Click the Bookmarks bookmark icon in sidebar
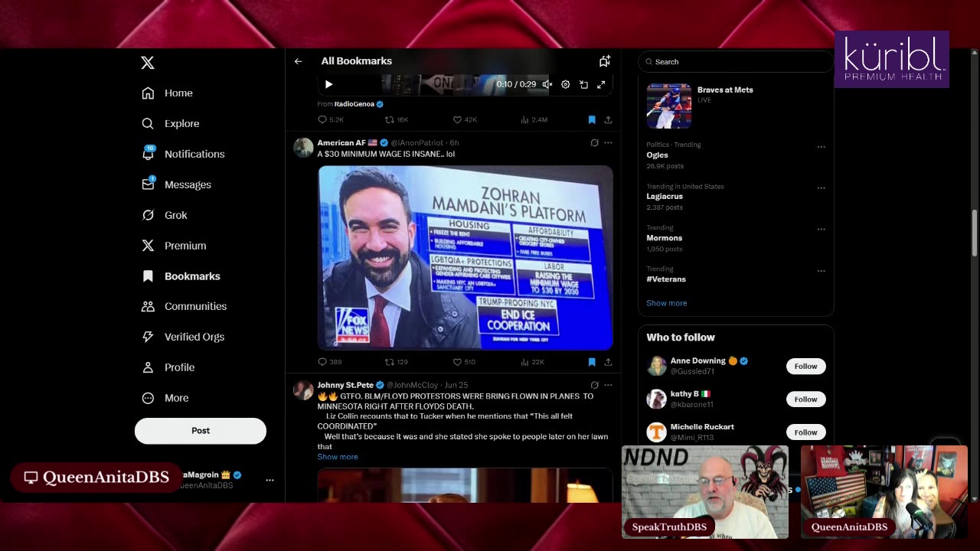The image size is (980, 551). [x=148, y=276]
